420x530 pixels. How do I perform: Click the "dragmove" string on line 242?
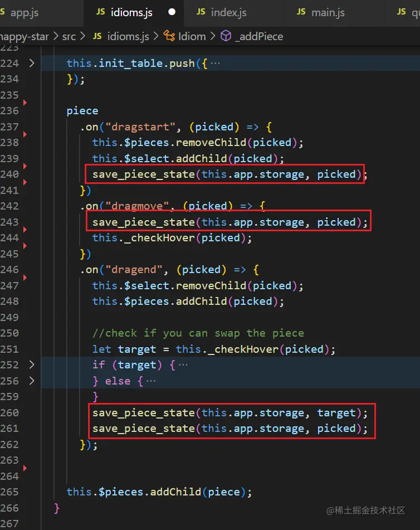point(137,206)
